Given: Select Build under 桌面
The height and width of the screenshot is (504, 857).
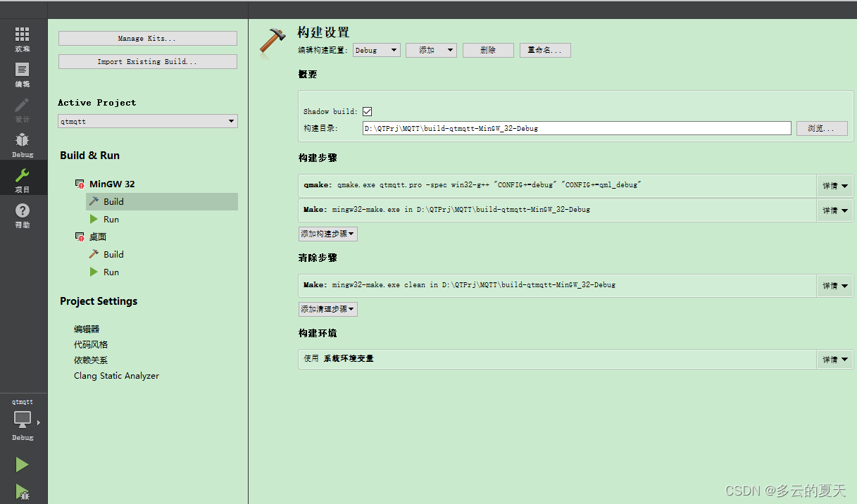Looking at the screenshot, I should click(x=113, y=254).
